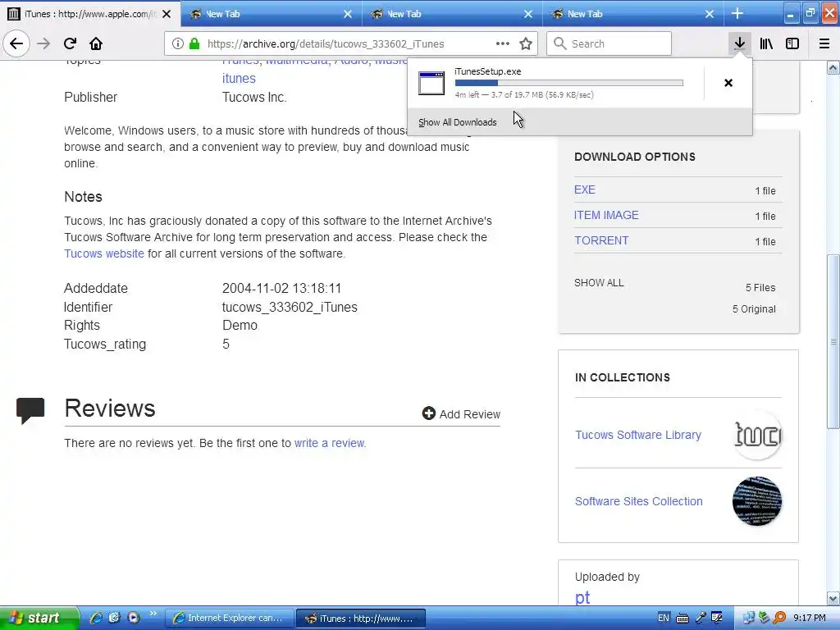The width and height of the screenshot is (840, 630).
Task: Click the Addeddate value 2004-11-02 13:18:11
Action: pyautogui.click(x=281, y=288)
